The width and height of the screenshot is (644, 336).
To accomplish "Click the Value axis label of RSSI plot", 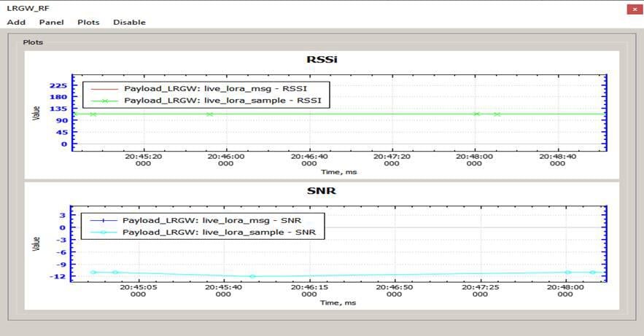I will point(36,112).
